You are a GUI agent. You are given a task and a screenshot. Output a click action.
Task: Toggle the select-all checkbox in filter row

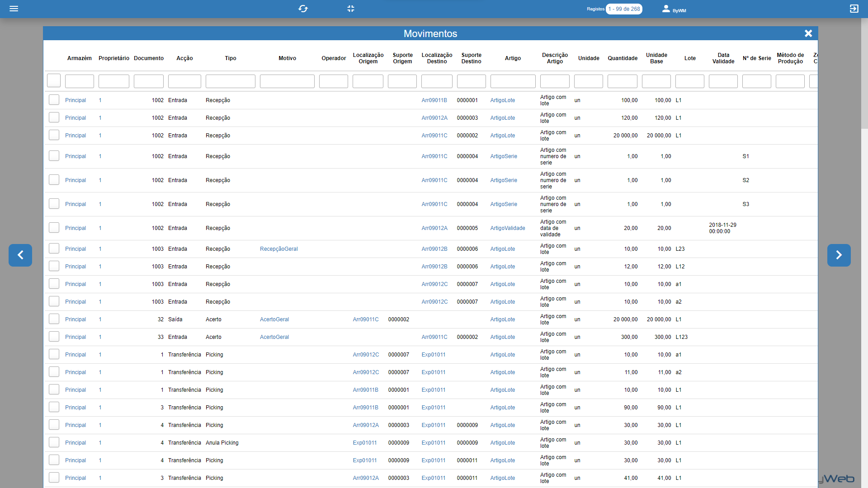point(54,81)
